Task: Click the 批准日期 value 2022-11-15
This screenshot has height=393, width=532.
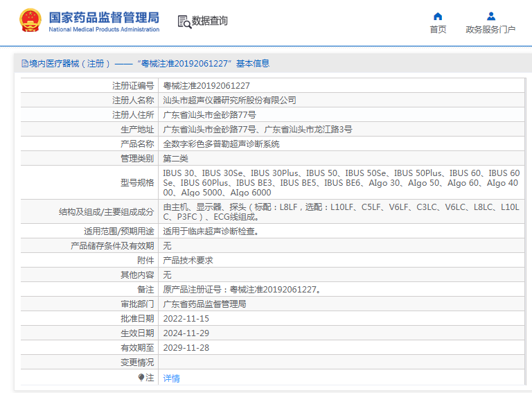Action: coord(186,319)
